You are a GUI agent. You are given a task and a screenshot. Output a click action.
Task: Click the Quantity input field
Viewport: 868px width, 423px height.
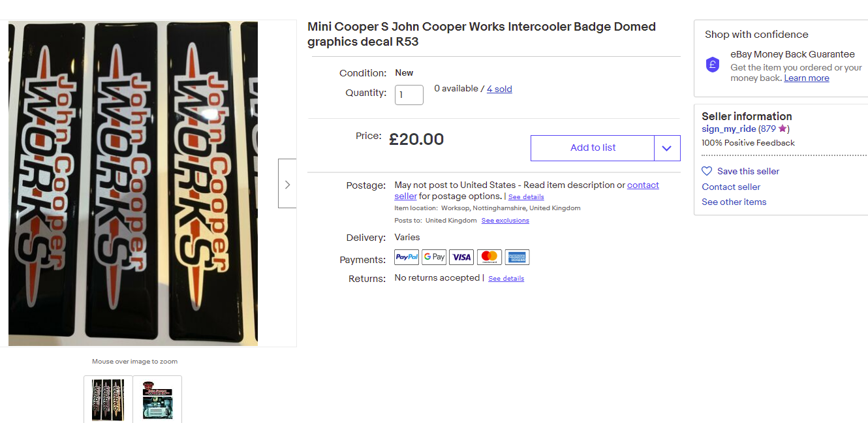pyautogui.click(x=409, y=95)
